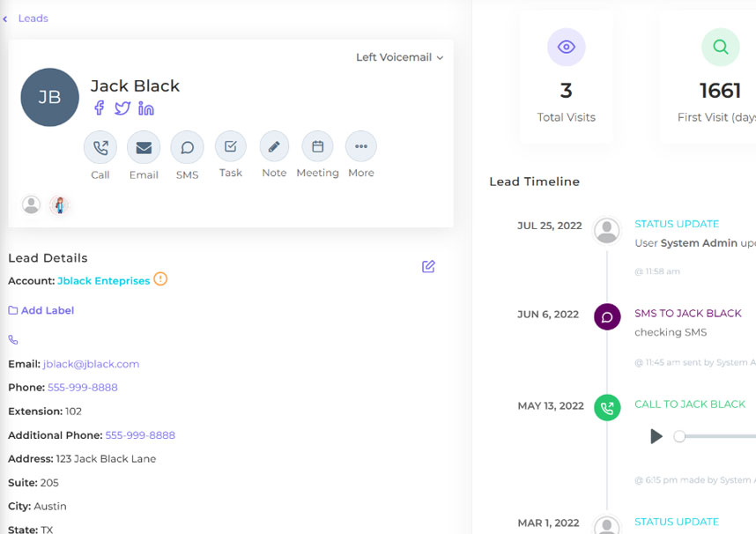This screenshot has height=534, width=756.
Task: Click the orange warning icon beside the account
Action: [x=160, y=279]
